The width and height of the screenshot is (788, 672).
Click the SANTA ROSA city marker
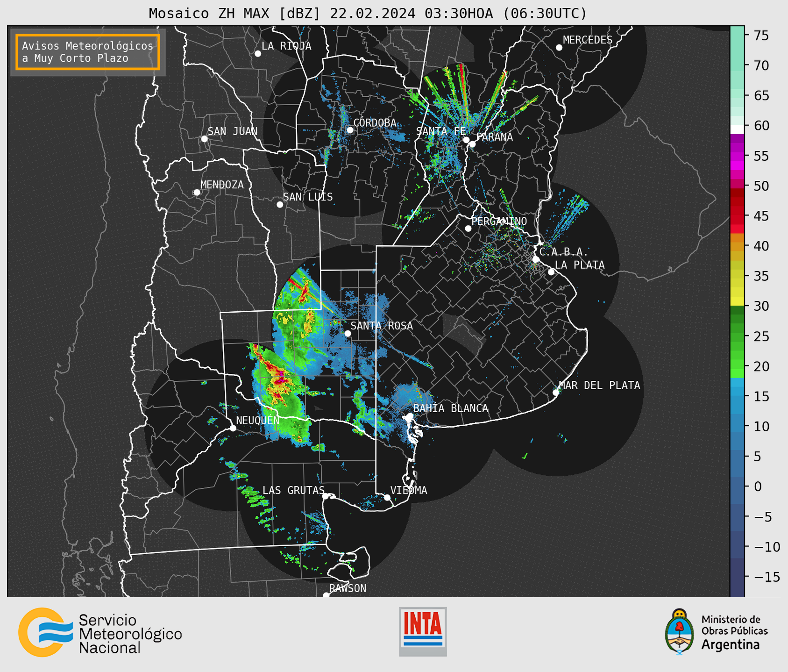348,333
